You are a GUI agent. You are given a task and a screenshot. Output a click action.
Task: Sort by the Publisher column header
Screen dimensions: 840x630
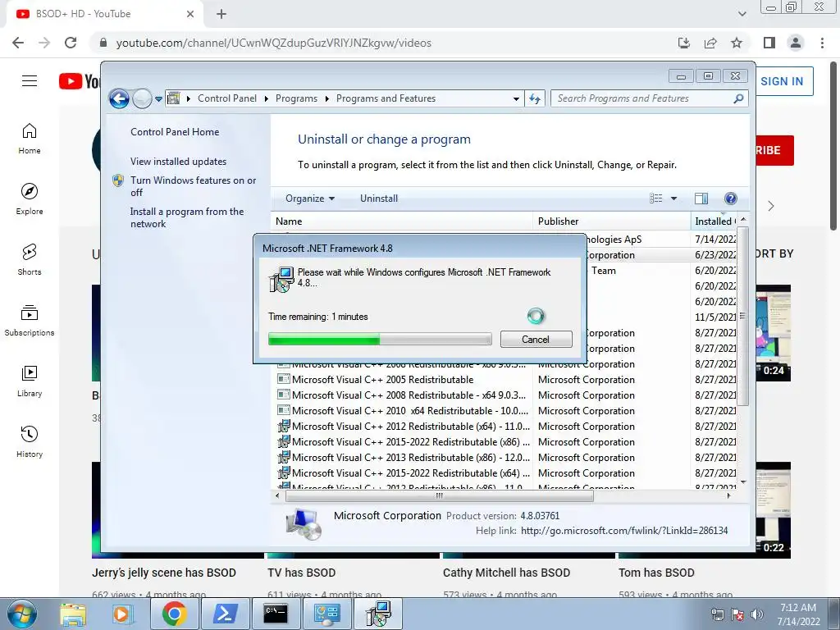612,221
